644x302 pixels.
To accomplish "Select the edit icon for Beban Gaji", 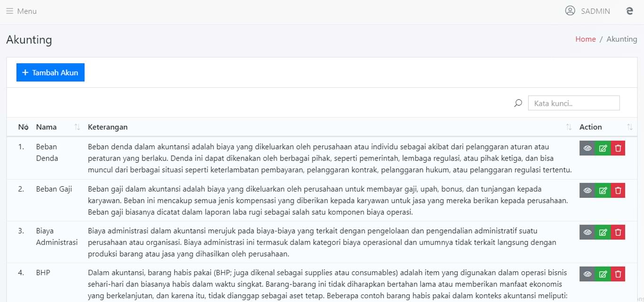I will pos(603,190).
